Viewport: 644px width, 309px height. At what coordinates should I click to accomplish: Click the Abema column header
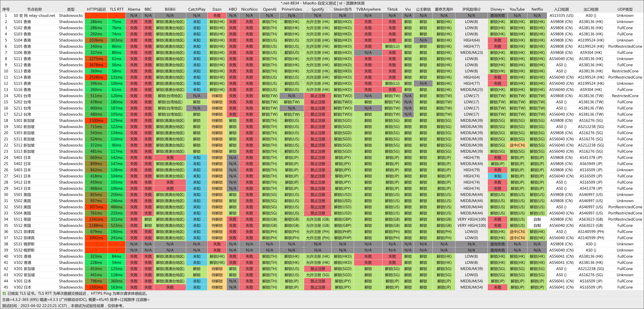(134, 9)
